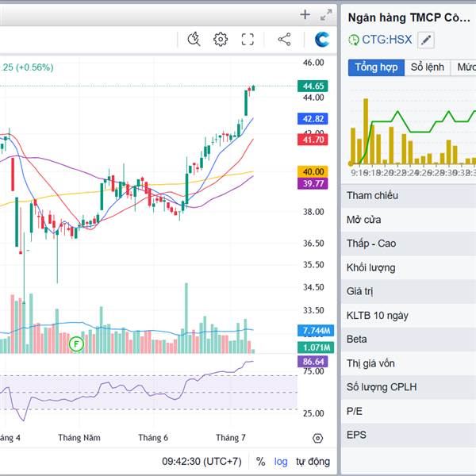The image size is (476, 476).
Task: Toggle log scale mode
Action: point(281,462)
